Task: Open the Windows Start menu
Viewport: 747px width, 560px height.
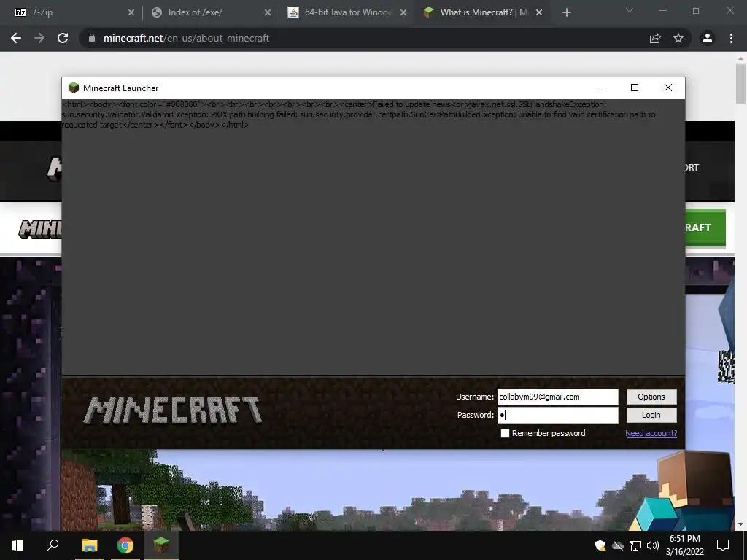Action: pos(18,545)
